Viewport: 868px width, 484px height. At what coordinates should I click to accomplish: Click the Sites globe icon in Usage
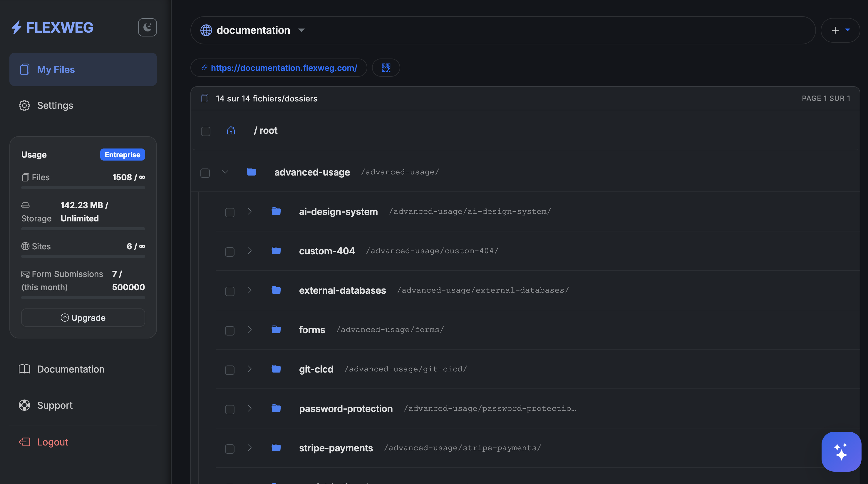tap(25, 246)
